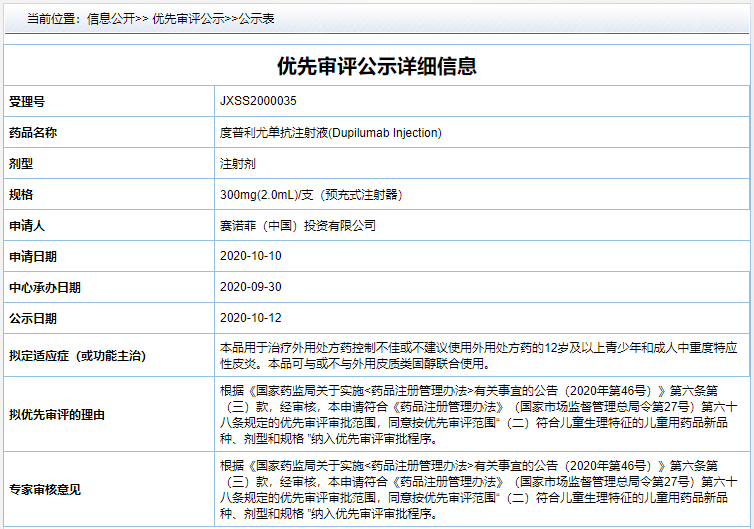Click the 当前位置 breadcrumb prefix

[x=53, y=19]
